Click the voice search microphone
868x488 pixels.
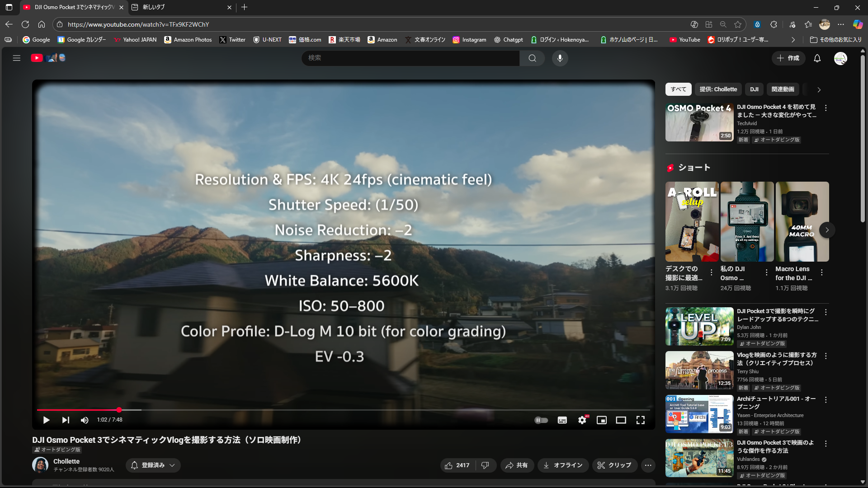560,58
